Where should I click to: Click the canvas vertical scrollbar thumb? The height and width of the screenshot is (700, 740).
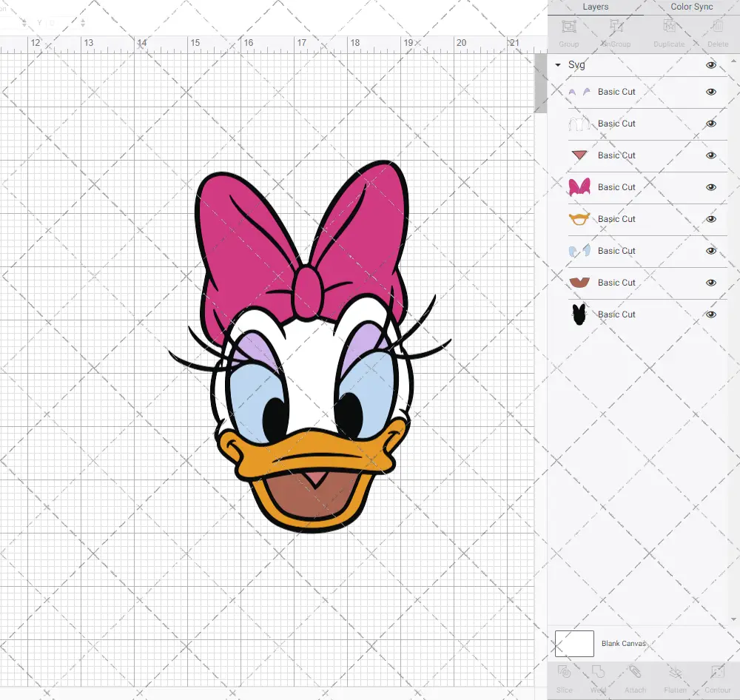pyautogui.click(x=540, y=83)
